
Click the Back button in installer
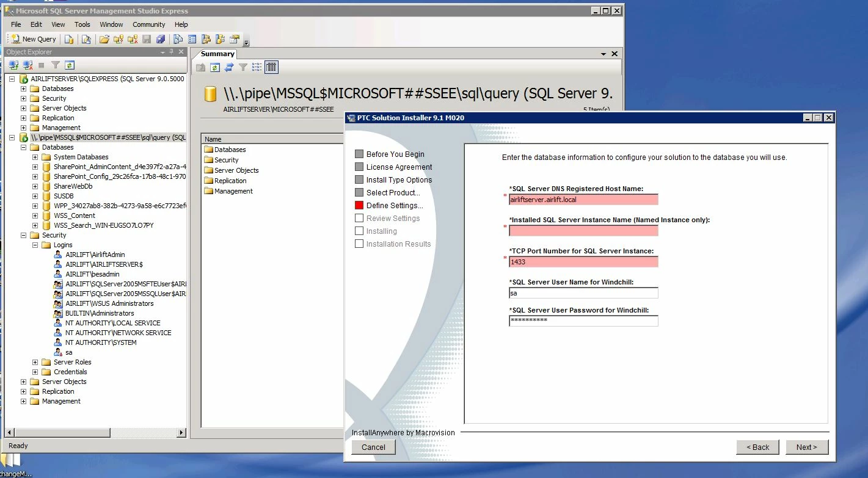757,447
